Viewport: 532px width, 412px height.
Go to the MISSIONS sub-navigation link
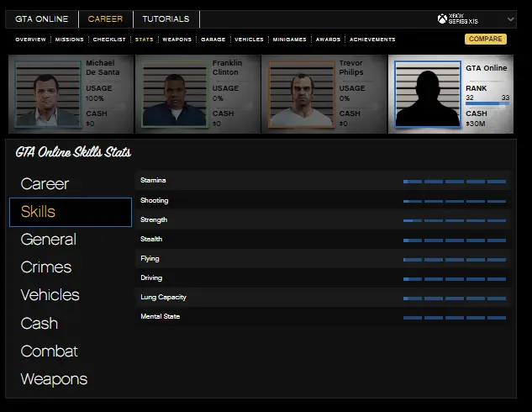pos(69,40)
